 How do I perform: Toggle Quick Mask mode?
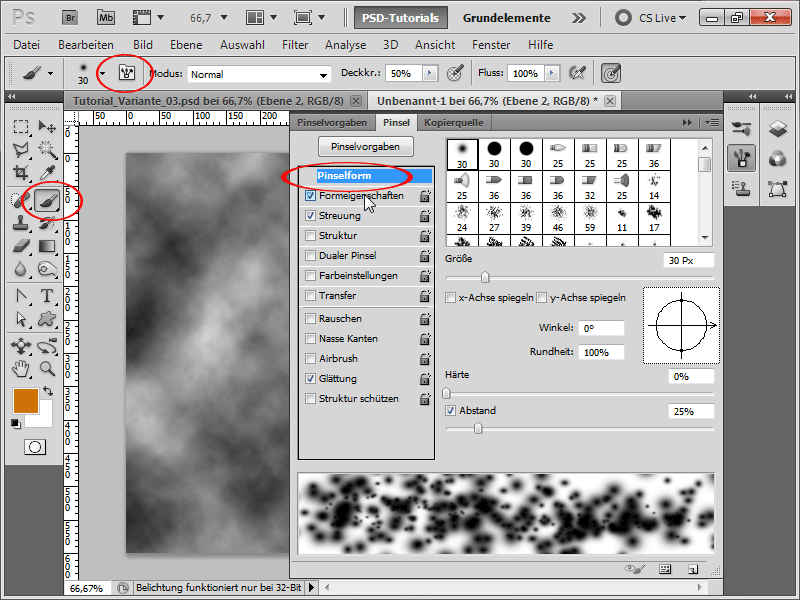35,447
